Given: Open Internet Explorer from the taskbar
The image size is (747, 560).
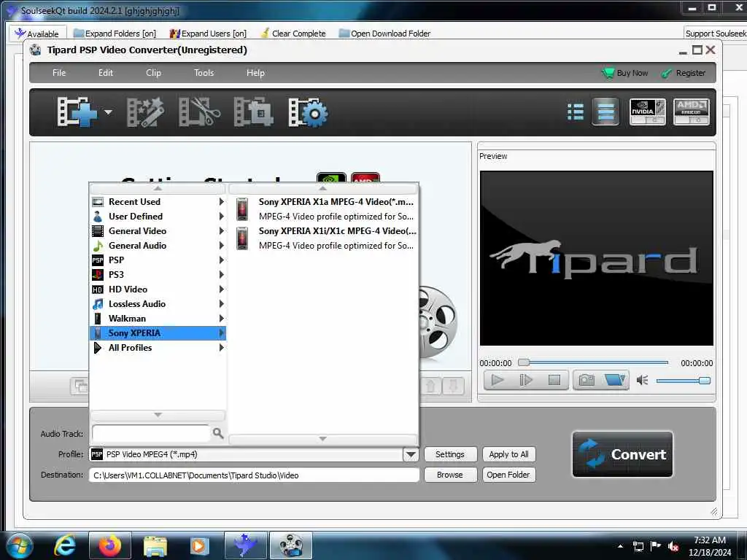Looking at the screenshot, I should 65,545.
